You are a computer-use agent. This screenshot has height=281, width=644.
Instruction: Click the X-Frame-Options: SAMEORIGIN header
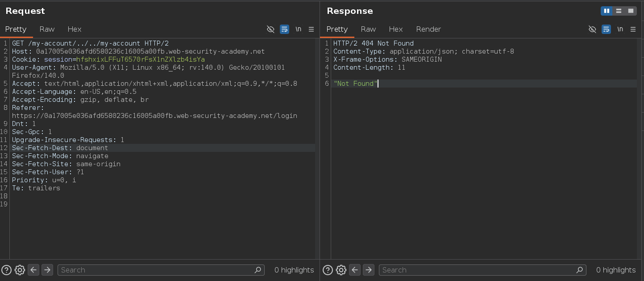[387, 59]
